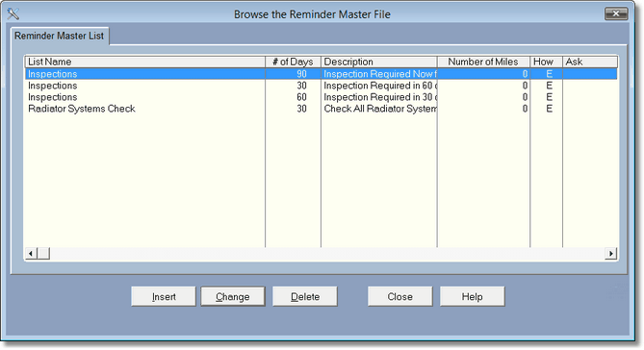The image size is (644, 350).
Task: Click the Number of Miles column header
Action: (483, 62)
